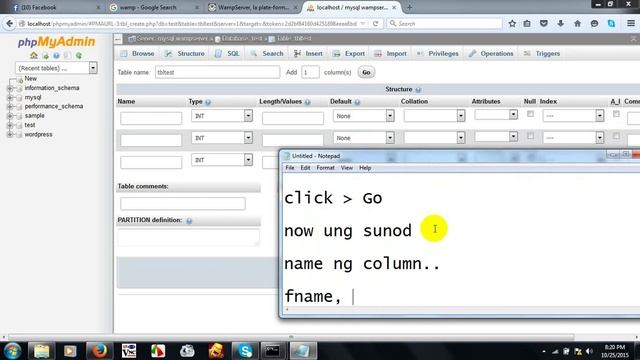Viewport: 640px width, 360px height.
Task: Open Type dropdown in first column row
Action: [222, 116]
